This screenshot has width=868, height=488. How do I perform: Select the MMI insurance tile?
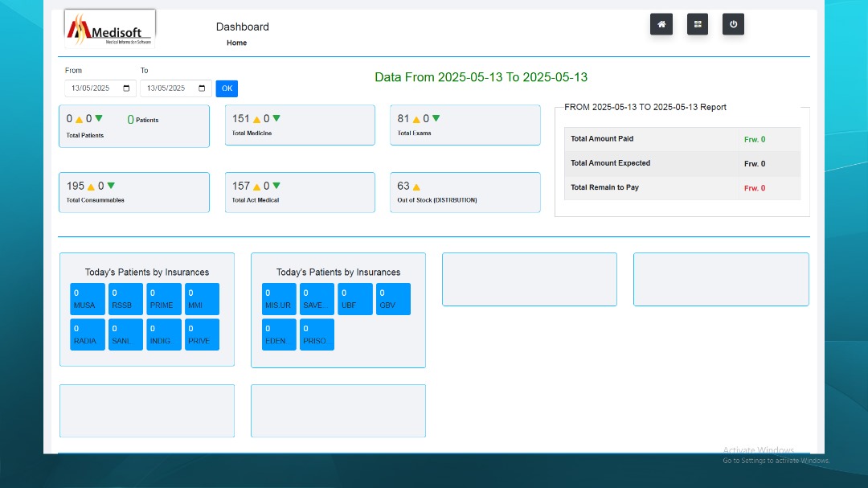(x=202, y=299)
